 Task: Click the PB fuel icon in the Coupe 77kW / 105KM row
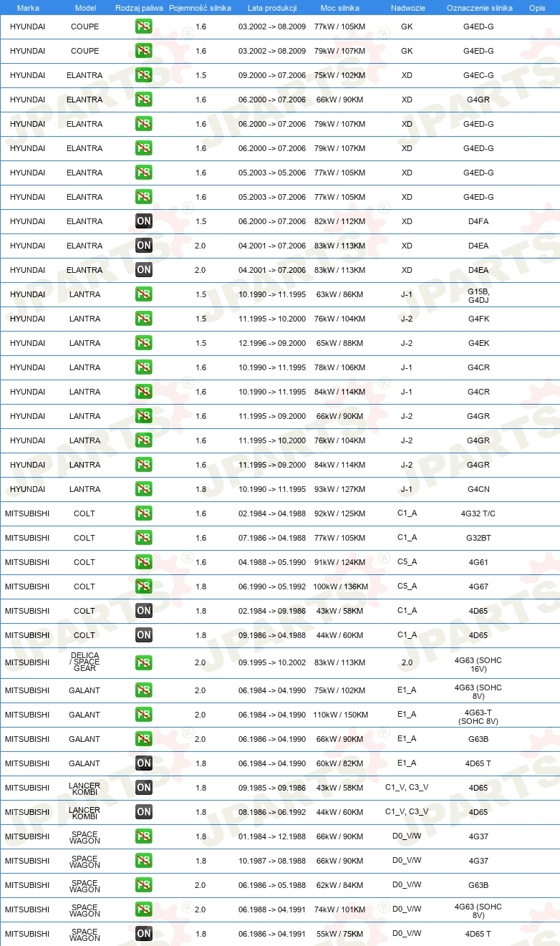click(144, 26)
